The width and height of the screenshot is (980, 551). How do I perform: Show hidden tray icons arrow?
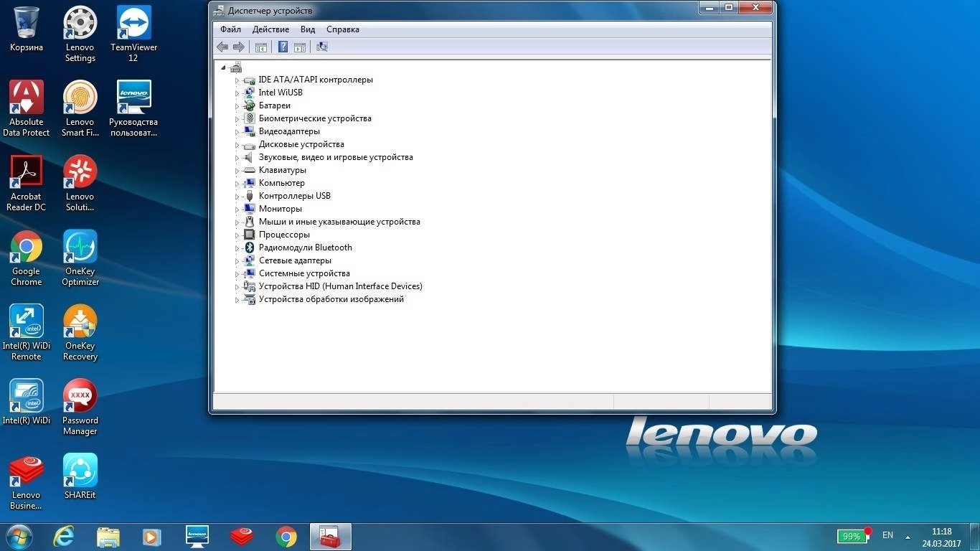(908, 536)
